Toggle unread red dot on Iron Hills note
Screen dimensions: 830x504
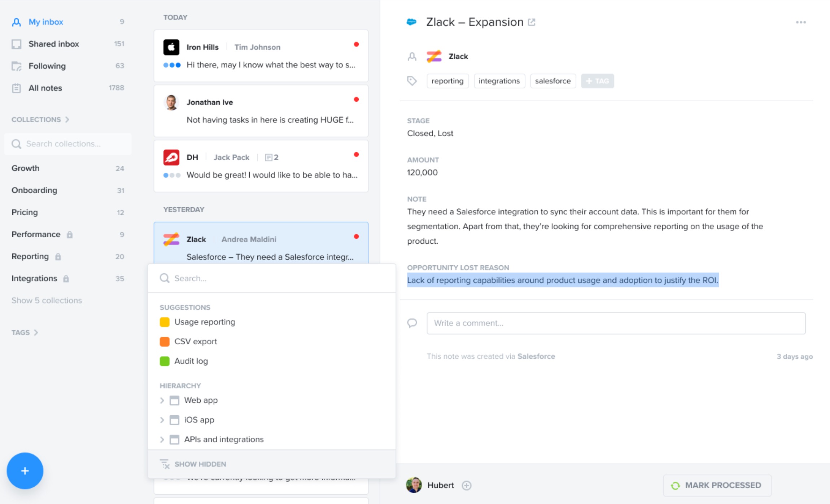357,44
